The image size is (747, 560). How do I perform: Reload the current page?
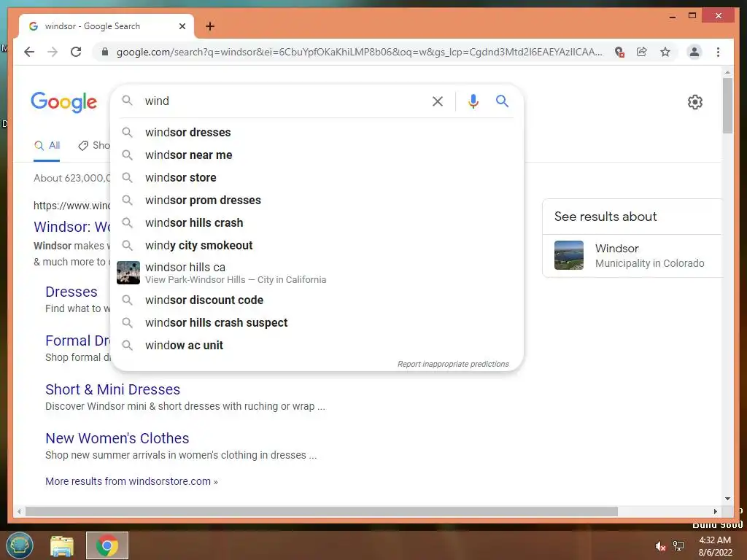point(76,52)
